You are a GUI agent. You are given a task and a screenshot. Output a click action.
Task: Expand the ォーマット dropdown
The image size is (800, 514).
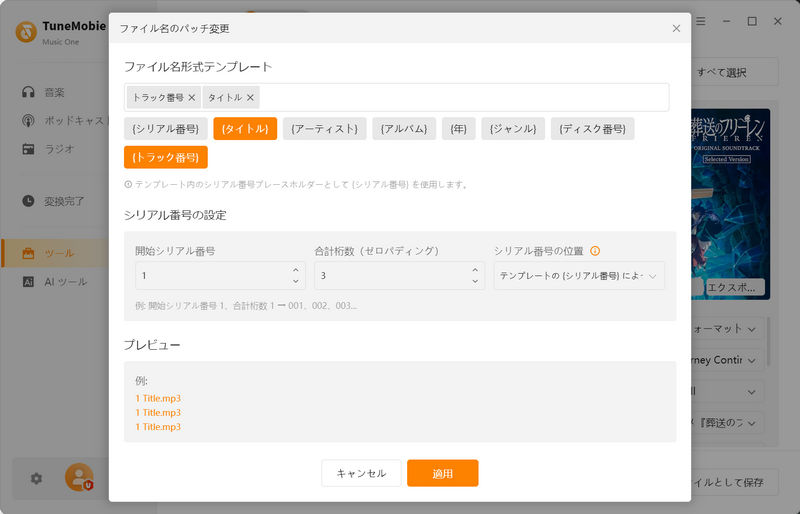[x=727, y=329]
